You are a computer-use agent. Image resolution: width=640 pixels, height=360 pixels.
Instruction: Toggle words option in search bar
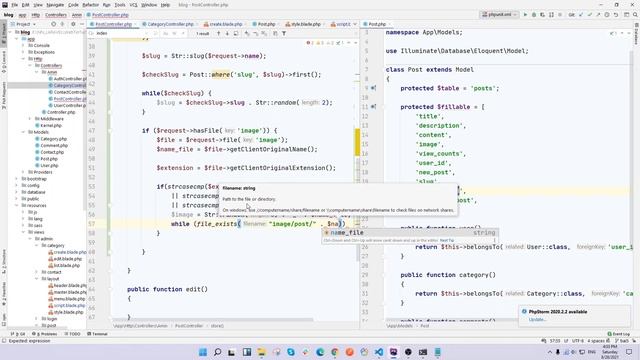click(174, 33)
